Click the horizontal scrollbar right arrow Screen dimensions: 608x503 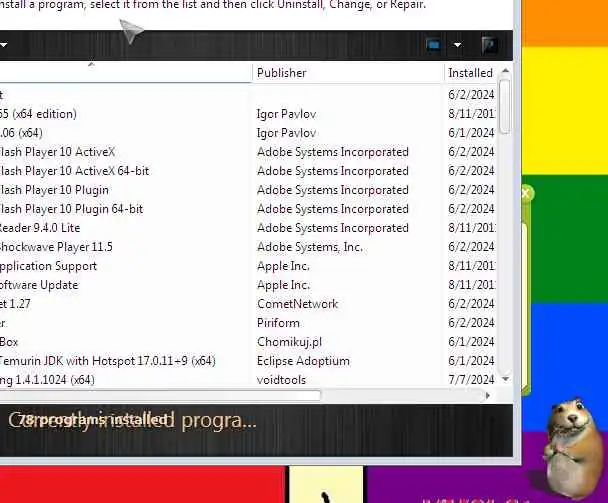point(488,396)
